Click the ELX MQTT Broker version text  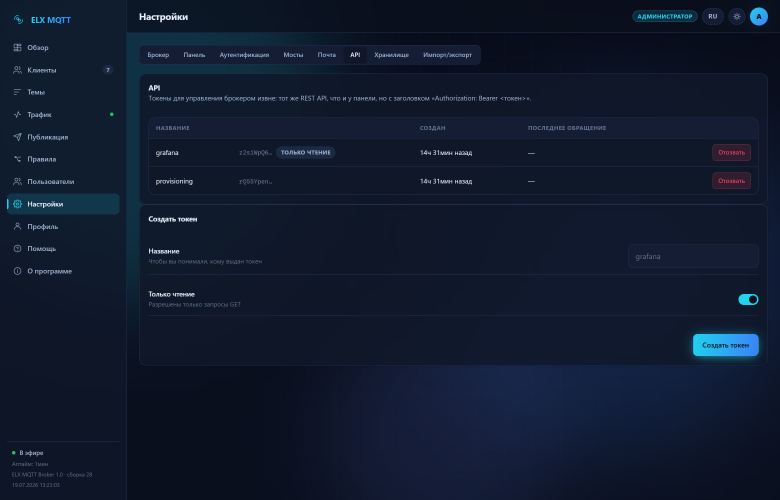tap(52, 475)
